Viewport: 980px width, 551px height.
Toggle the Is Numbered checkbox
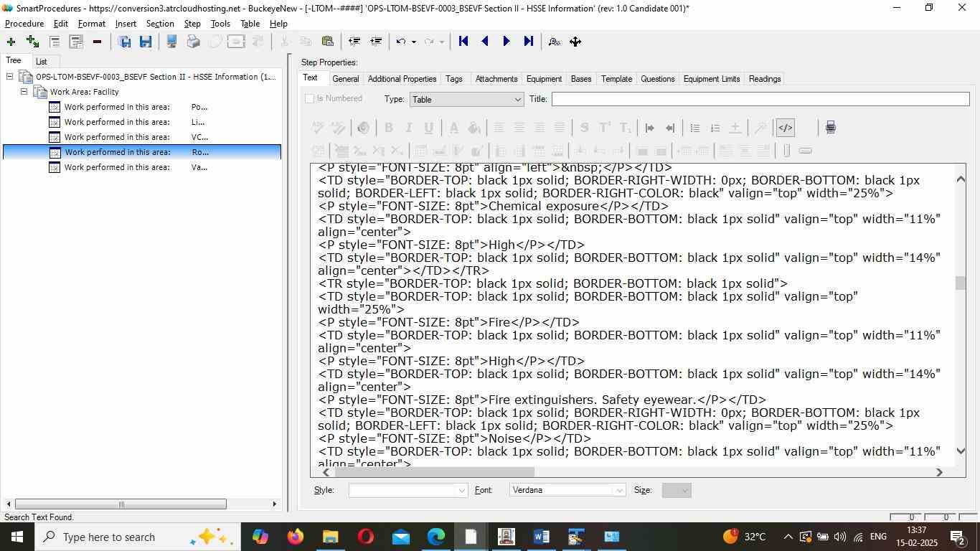310,99
